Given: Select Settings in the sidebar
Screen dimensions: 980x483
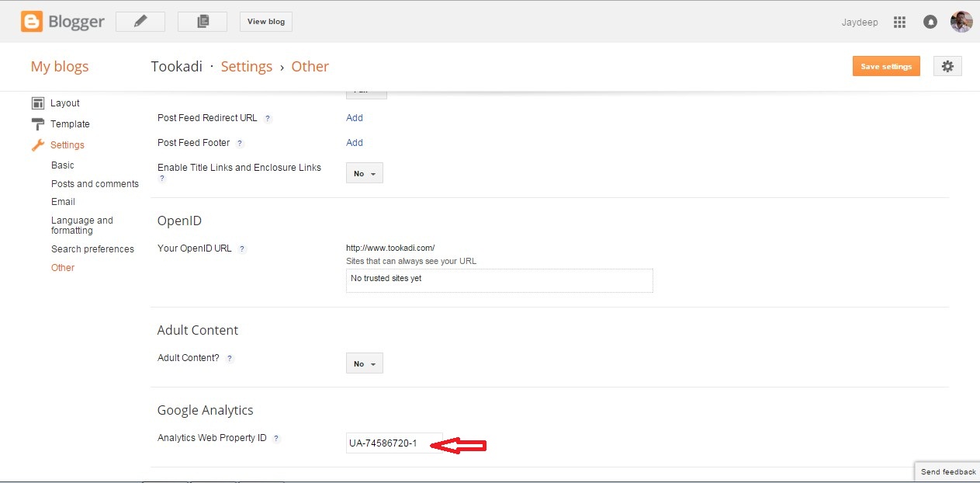Looking at the screenshot, I should [68, 145].
